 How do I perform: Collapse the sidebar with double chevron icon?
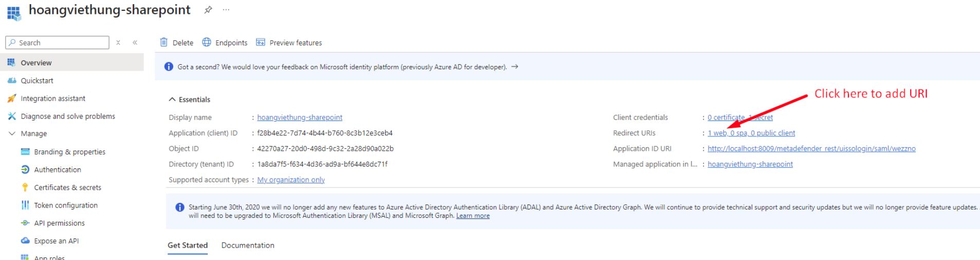135,43
